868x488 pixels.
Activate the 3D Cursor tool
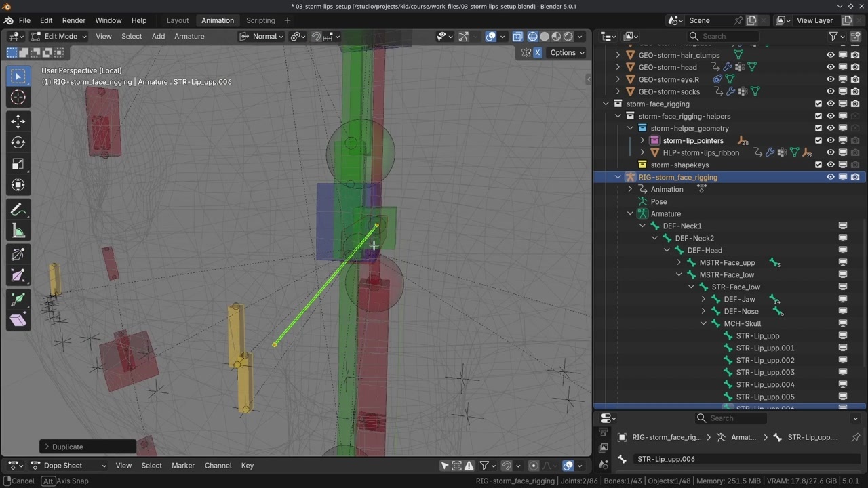[18, 98]
